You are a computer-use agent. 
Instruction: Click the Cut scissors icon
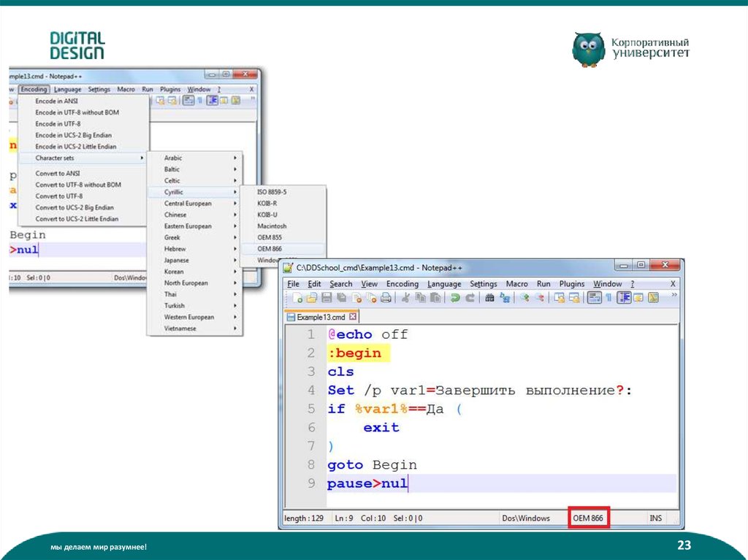[x=405, y=298]
